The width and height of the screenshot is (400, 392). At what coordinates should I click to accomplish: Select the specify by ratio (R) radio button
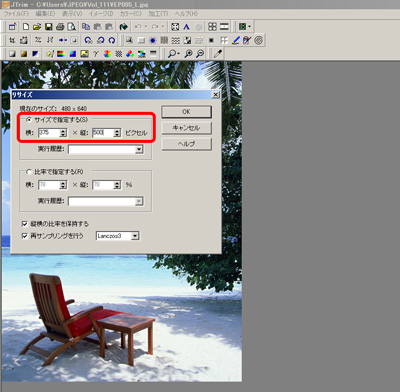tap(29, 172)
